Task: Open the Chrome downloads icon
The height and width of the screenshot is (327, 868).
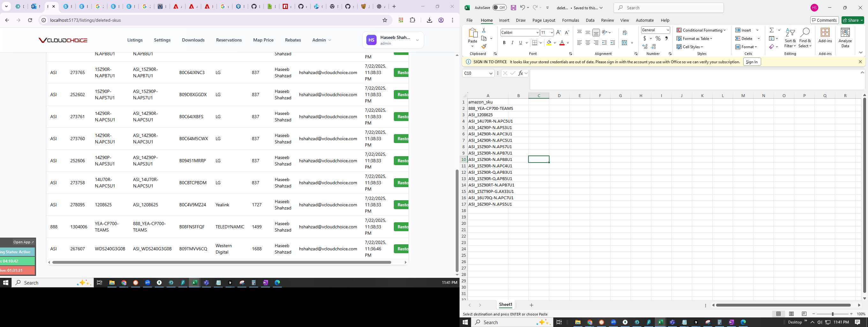Action: [x=429, y=20]
